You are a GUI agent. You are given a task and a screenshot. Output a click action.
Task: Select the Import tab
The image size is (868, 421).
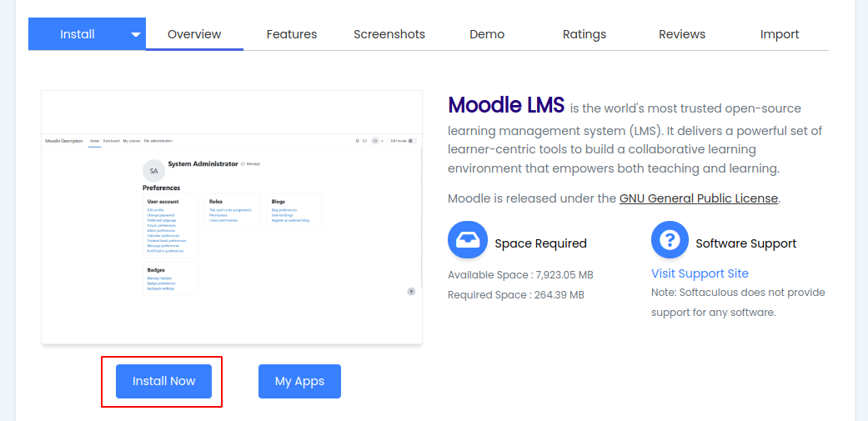pos(780,34)
